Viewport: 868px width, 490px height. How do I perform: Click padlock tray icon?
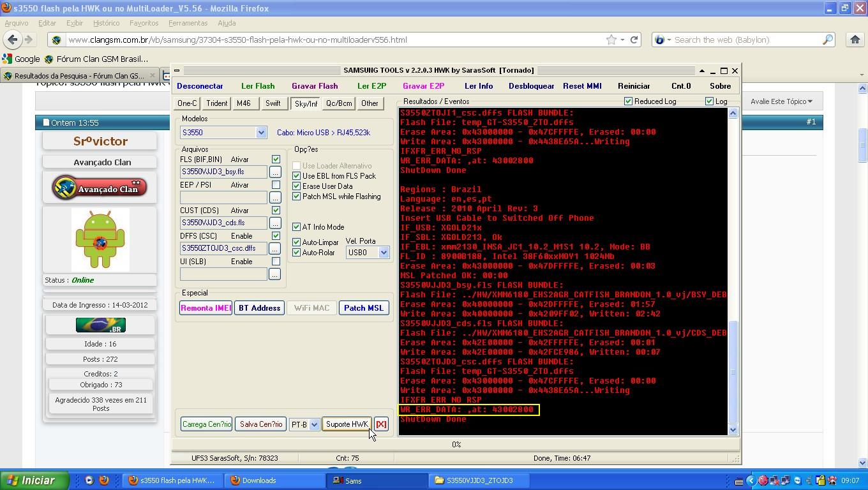coord(821,480)
